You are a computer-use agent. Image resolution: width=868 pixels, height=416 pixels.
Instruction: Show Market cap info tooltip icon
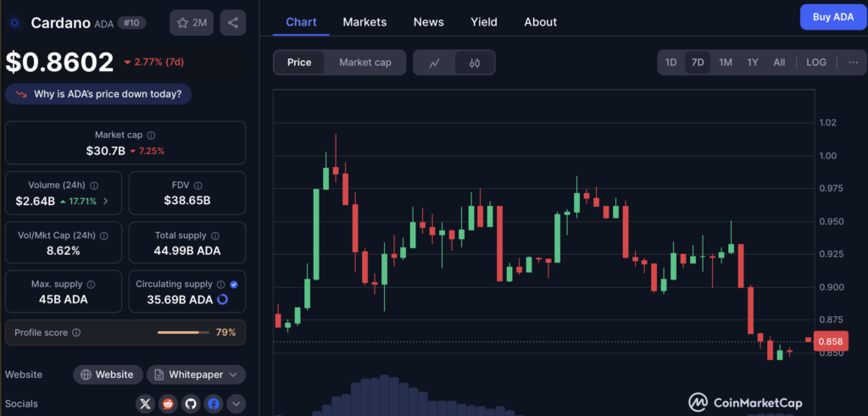click(151, 135)
